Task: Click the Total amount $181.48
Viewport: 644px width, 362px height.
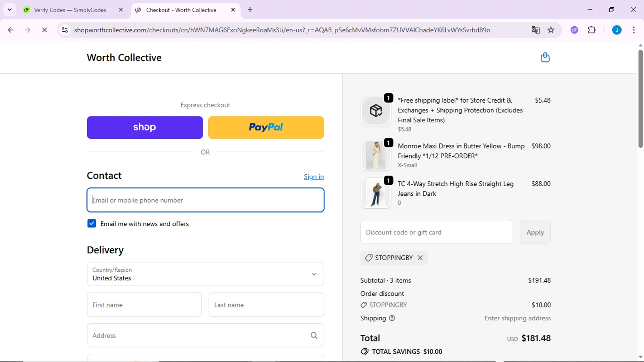Action: tap(536, 338)
